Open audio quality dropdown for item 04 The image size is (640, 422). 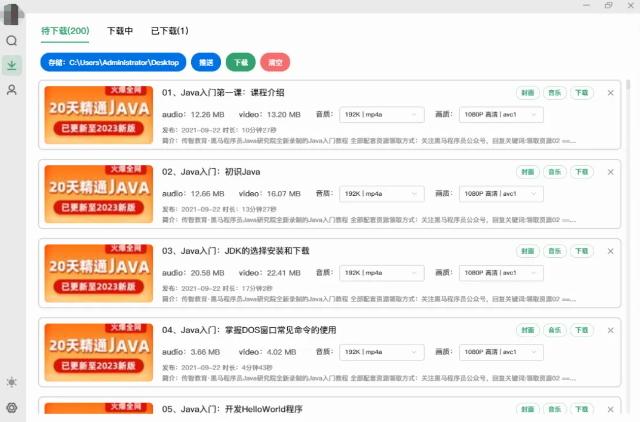tap(382, 352)
